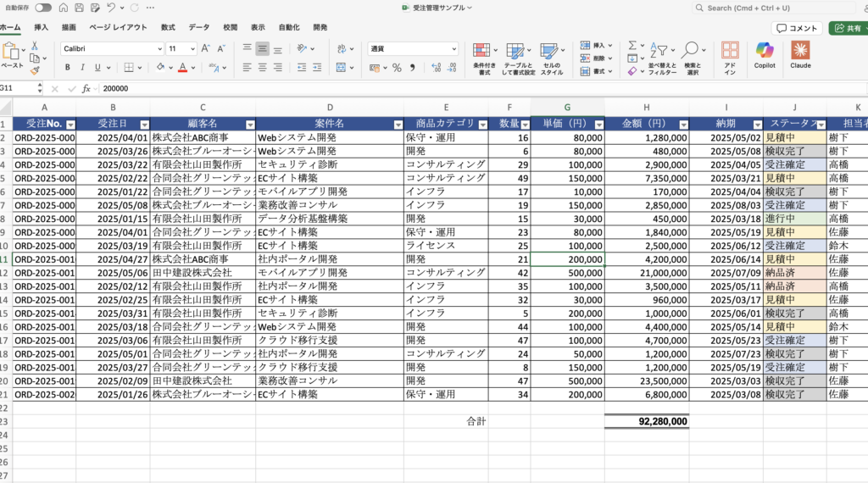Open the 顧客名 column filter dropdown
868x483 pixels.
click(x=248, y=125)
